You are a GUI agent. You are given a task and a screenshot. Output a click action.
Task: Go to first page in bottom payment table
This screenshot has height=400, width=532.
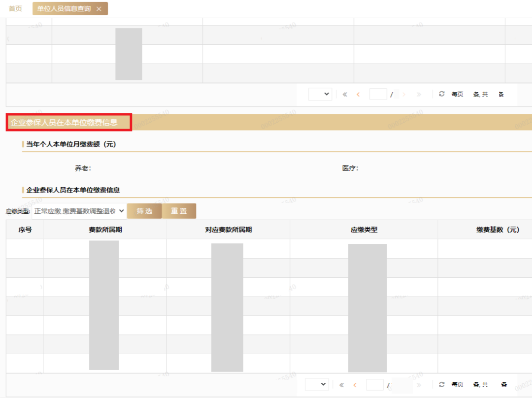click(341, 385)
